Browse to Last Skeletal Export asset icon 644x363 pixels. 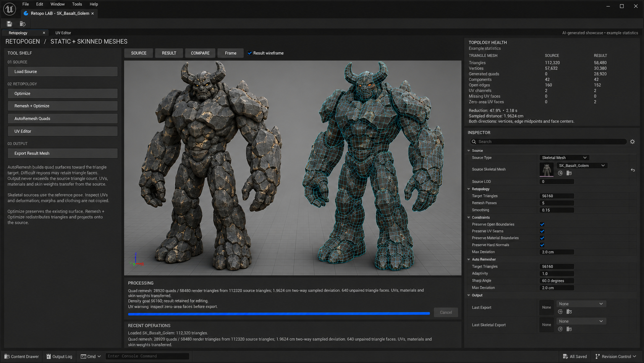point(569,329)
